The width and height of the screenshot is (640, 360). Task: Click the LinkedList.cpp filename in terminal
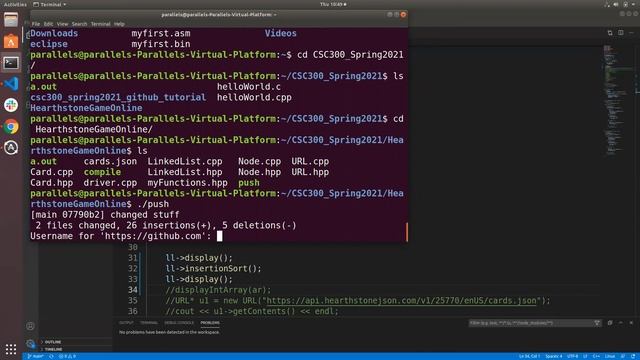coord(185,162)
